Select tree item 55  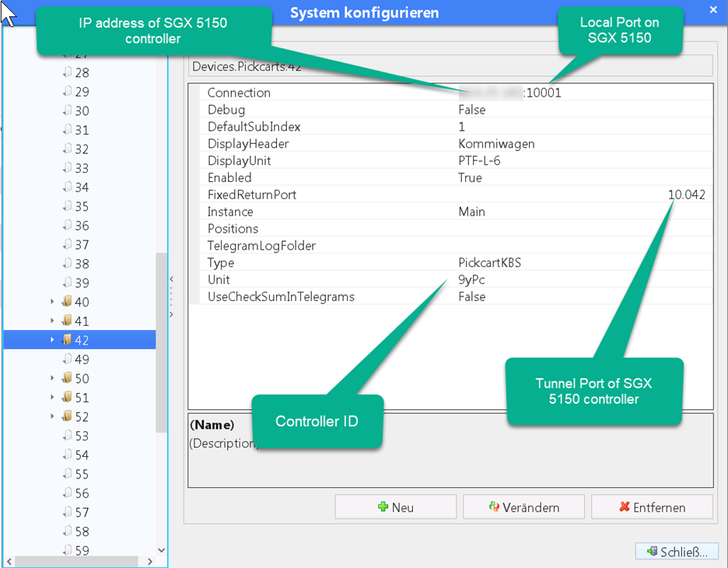pyautogui.click(x=82, y=474)
